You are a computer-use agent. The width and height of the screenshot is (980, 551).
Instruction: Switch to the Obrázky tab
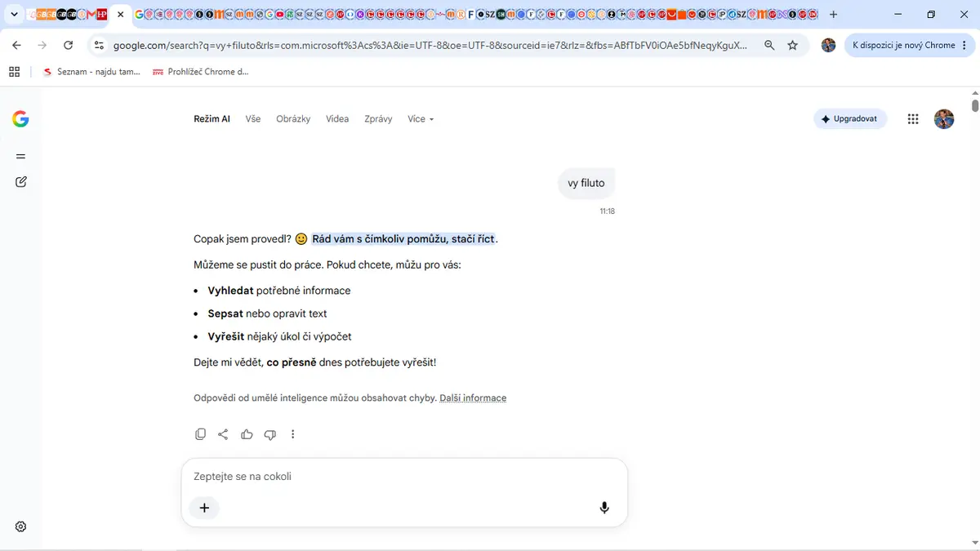(x=293, y=119)
